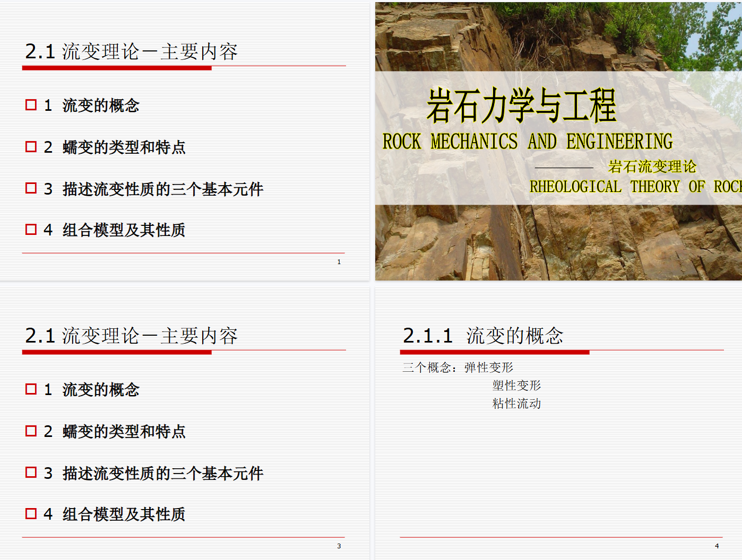Click the "RHEOLOGICAL THEORY OF ROCK" line

coord(634,187)
